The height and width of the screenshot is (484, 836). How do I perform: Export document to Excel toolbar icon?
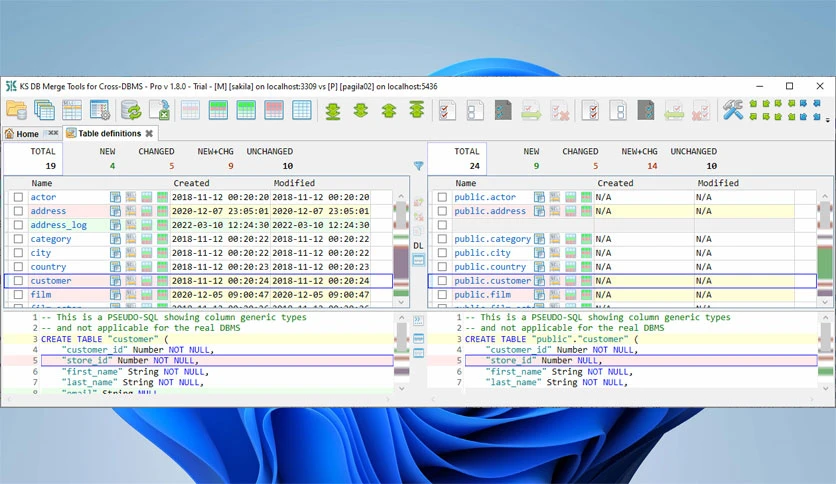click(159, 110)
